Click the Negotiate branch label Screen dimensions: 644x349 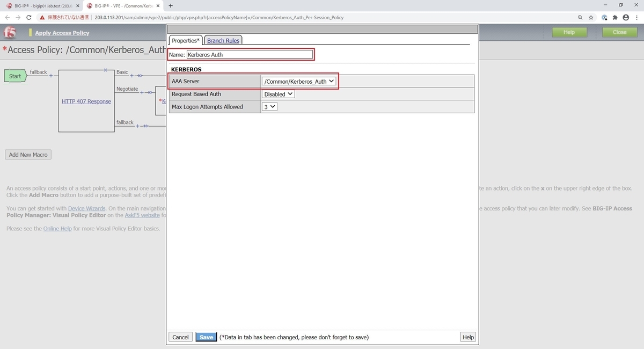tap(127, 89)
